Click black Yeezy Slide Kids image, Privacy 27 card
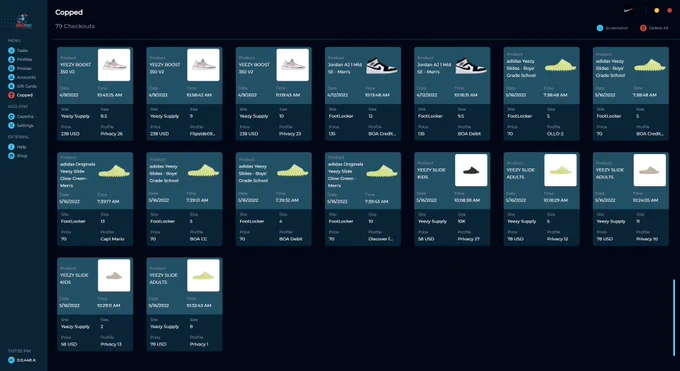The height and width of the screenshot is (371, 680). 471,170
